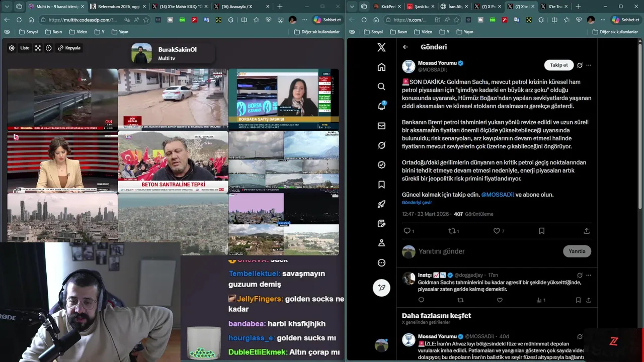This screenshot has height=362, width=644.
Task: Click the Yanıtını gönder reply field
Action: [488, 251]
